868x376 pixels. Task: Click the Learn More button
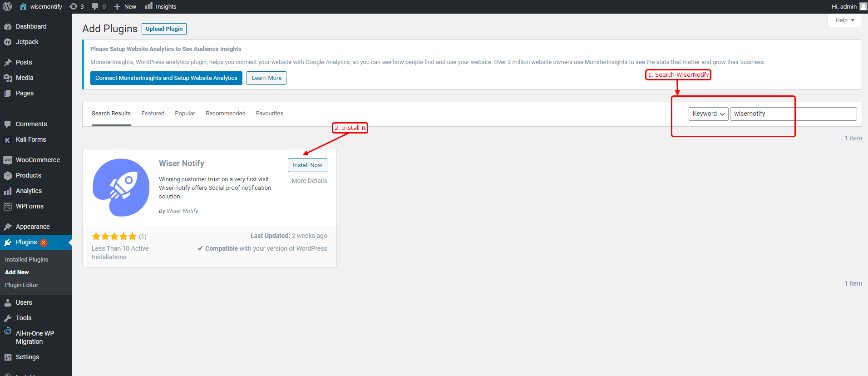pyautogui.click(x=266, y=78)
